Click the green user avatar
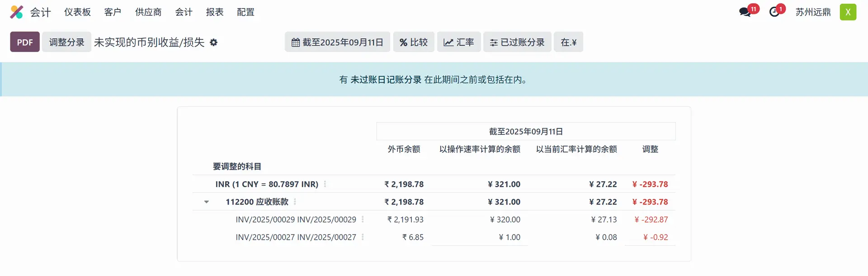Viewport: 868px width, 276px height. (x=848, y=12)
